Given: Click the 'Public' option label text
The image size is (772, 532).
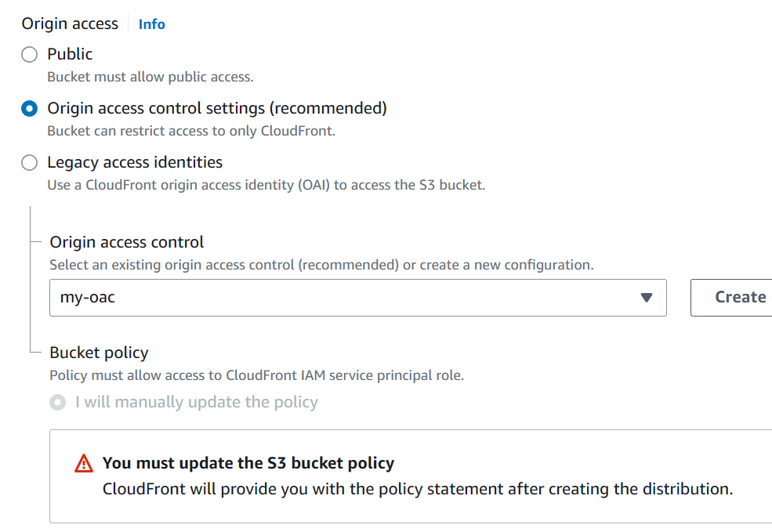Looking at the screenshot, I should point(70,54).
